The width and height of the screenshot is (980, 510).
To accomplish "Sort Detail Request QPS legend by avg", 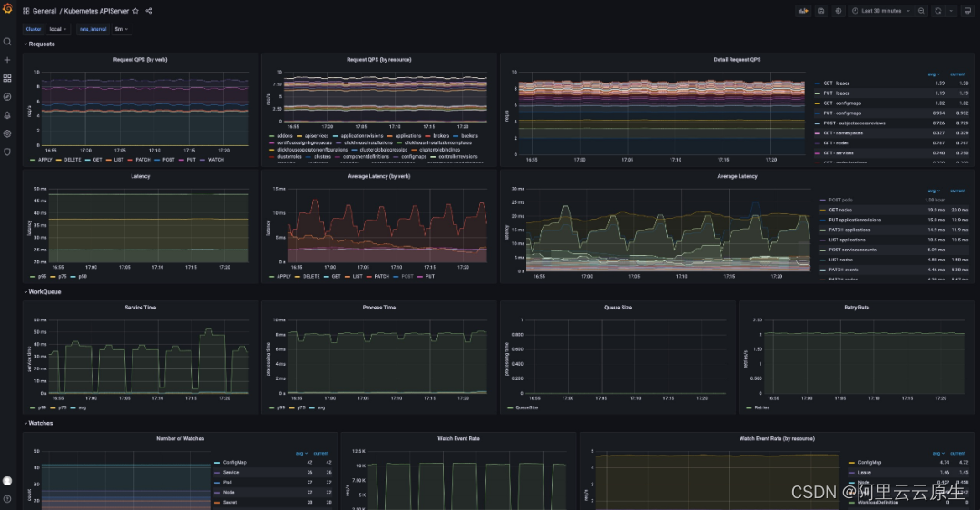I will pos(934,74).
